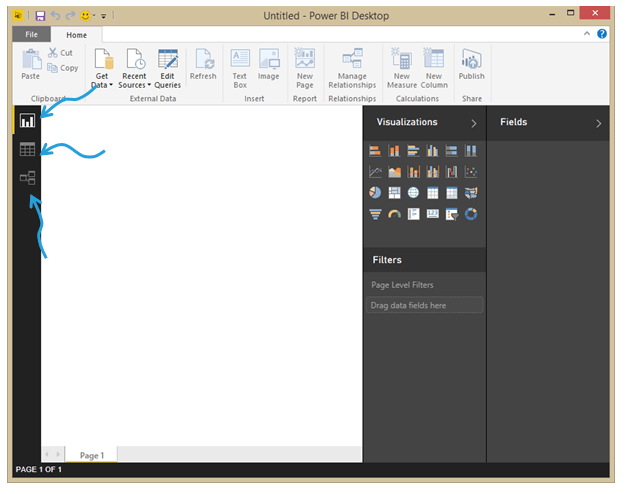Open the File menu
The height and width of the screenshot is (494, 625).
point(30,35)
